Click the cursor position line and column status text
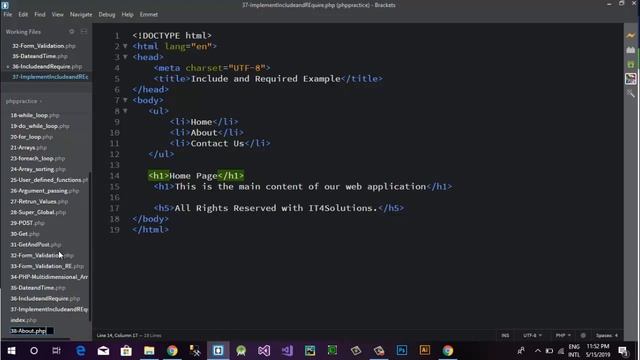The image size is (640, 360). 118,336
